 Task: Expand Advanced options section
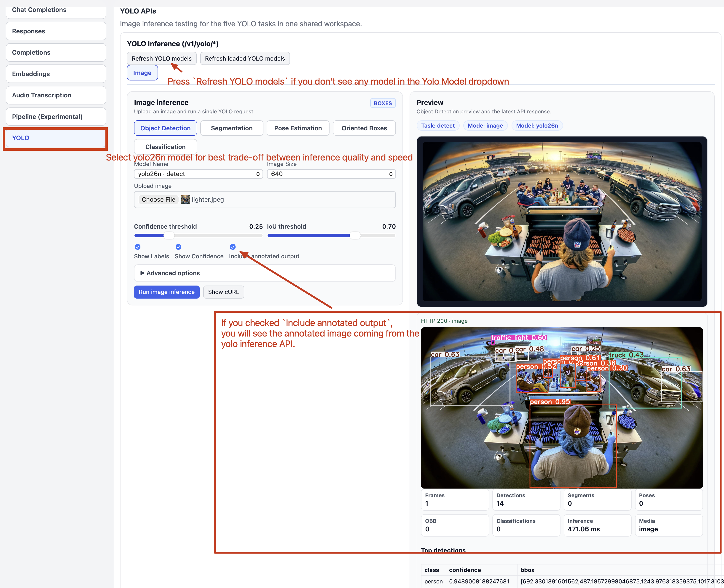click(265, 273)
